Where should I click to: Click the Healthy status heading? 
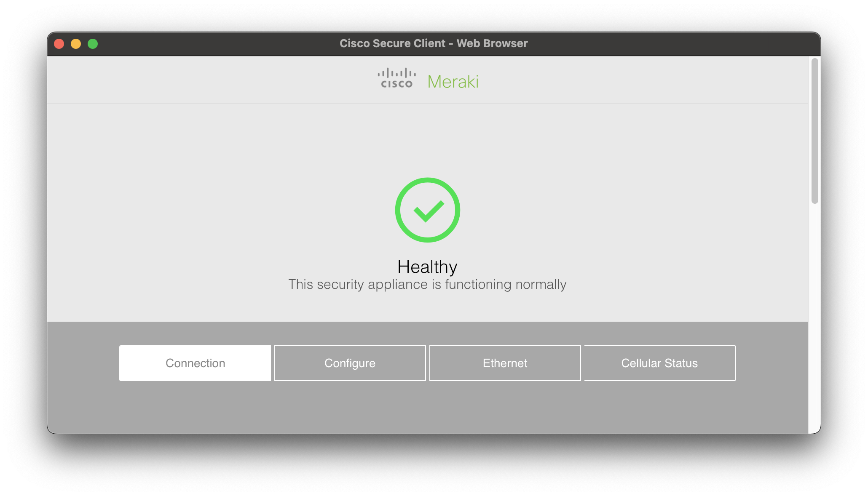pos(427,266)
